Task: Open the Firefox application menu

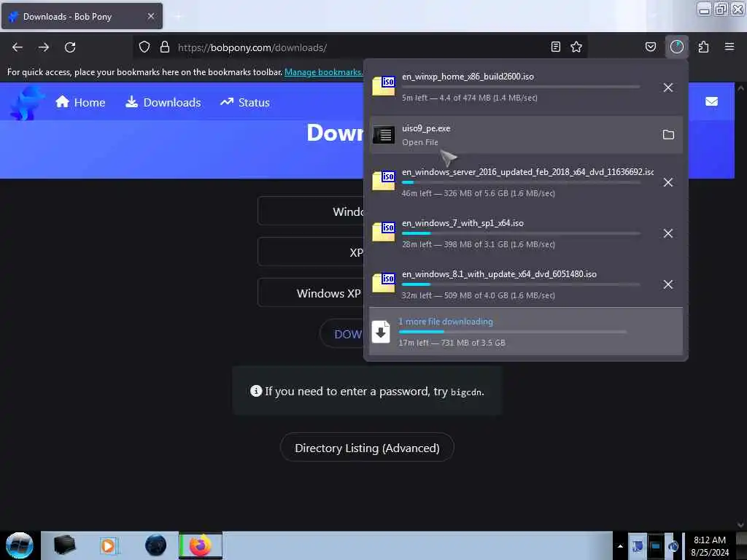Action: (x=729, y=47)
